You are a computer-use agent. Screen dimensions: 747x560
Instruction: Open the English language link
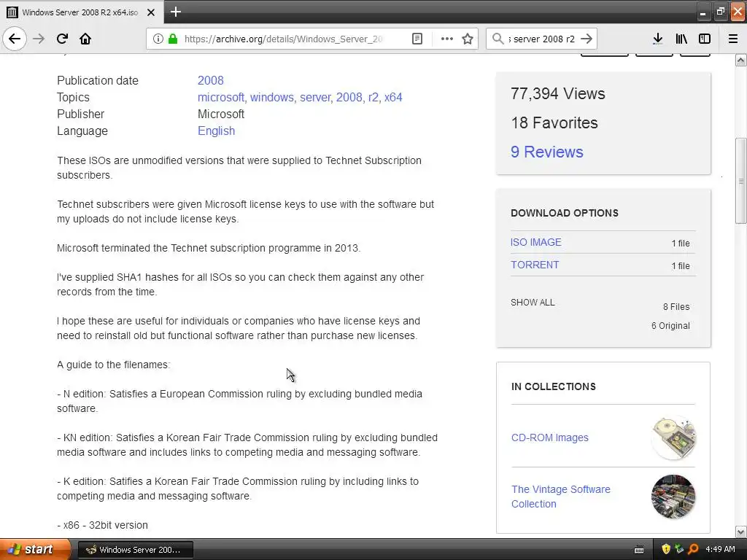pos(216,131)
